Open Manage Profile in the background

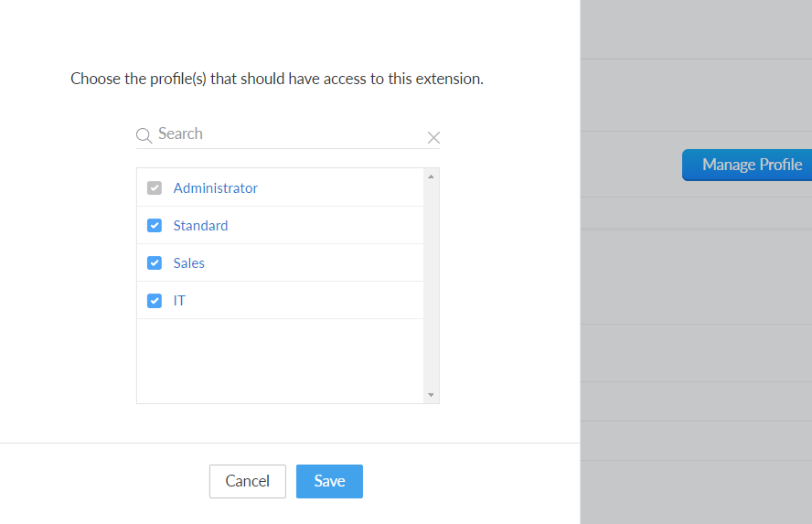747,165
